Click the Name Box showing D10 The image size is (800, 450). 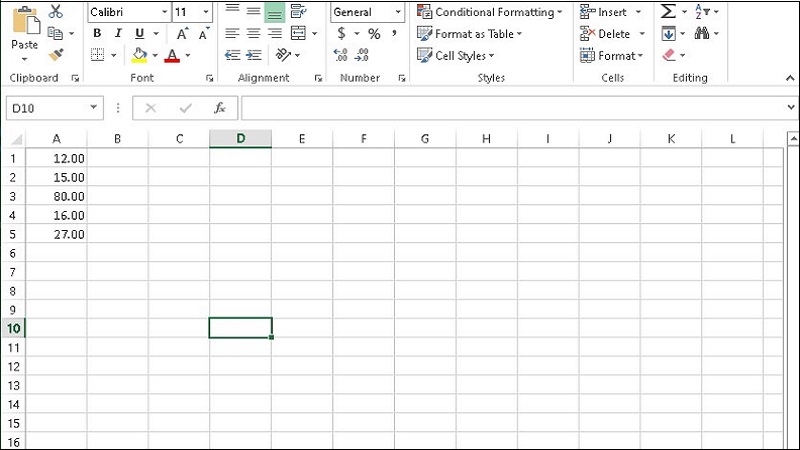tap(55, 108)
